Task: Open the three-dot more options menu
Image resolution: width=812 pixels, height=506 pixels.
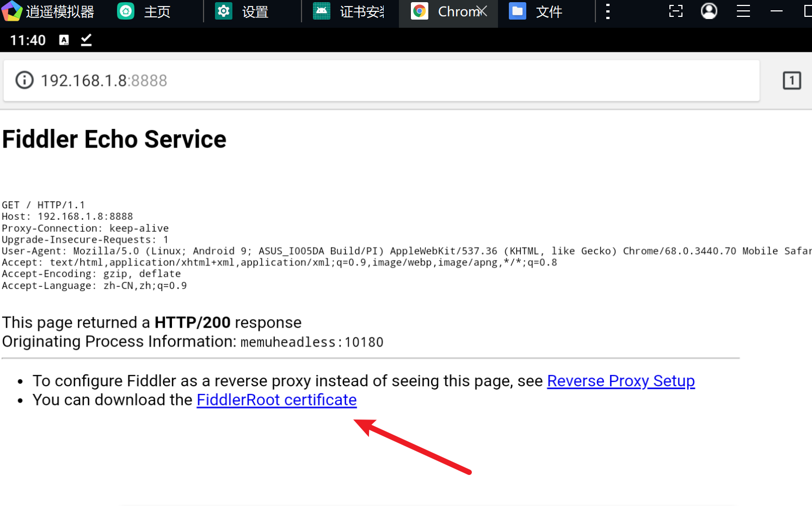Action: click(608, 11)
